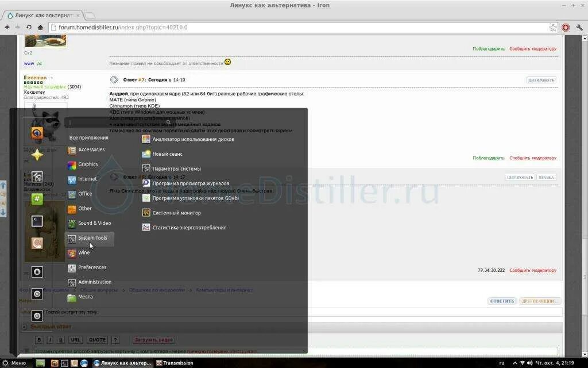Launch Программа просмотра журналов
Viewport: 588px width, 368px height.
click(185, 183)
